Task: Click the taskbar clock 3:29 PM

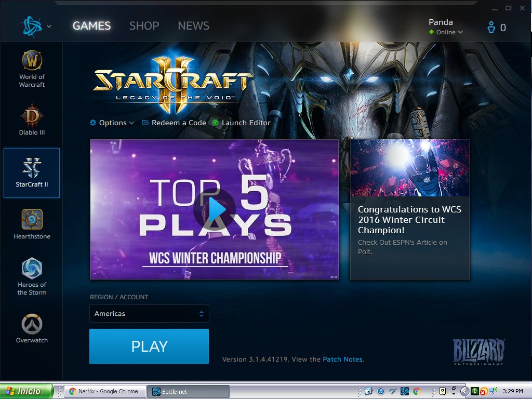Action: (513, 391)
